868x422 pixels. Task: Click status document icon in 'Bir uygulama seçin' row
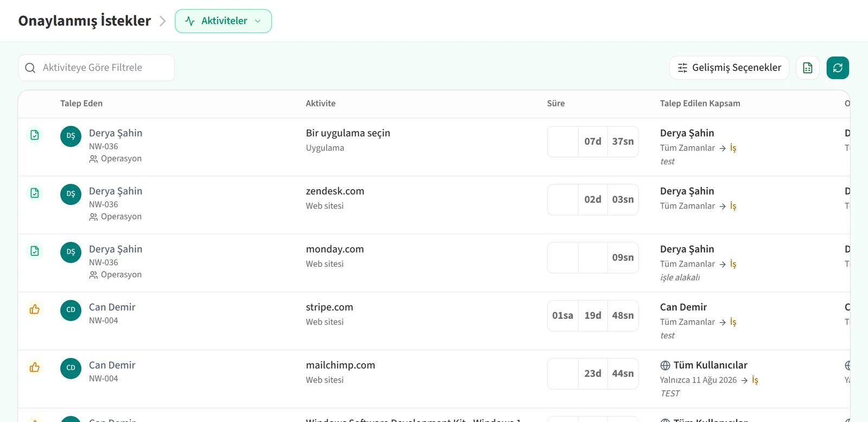[x=35, y=135]
